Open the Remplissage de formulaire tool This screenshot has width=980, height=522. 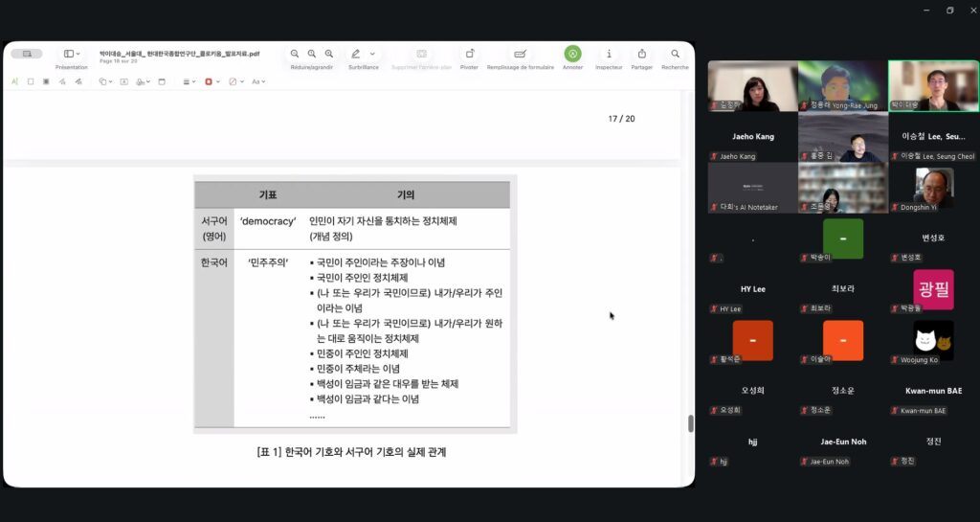520,54
